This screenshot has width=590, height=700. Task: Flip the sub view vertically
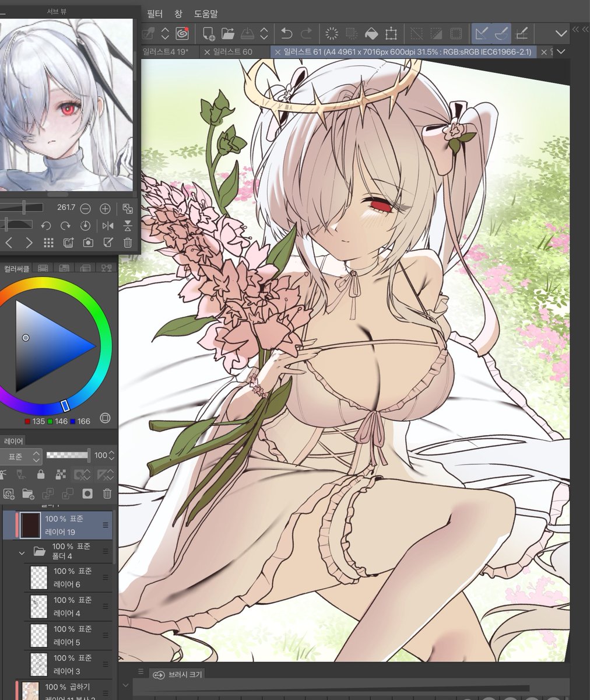pos(128,225)
